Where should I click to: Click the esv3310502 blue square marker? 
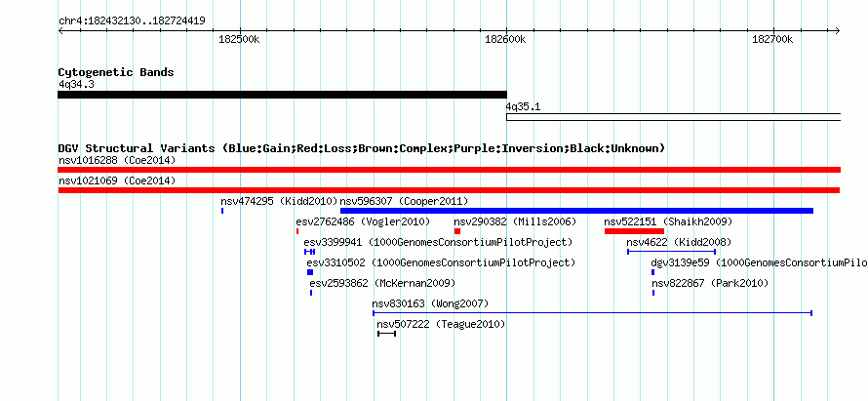point(310,272)
